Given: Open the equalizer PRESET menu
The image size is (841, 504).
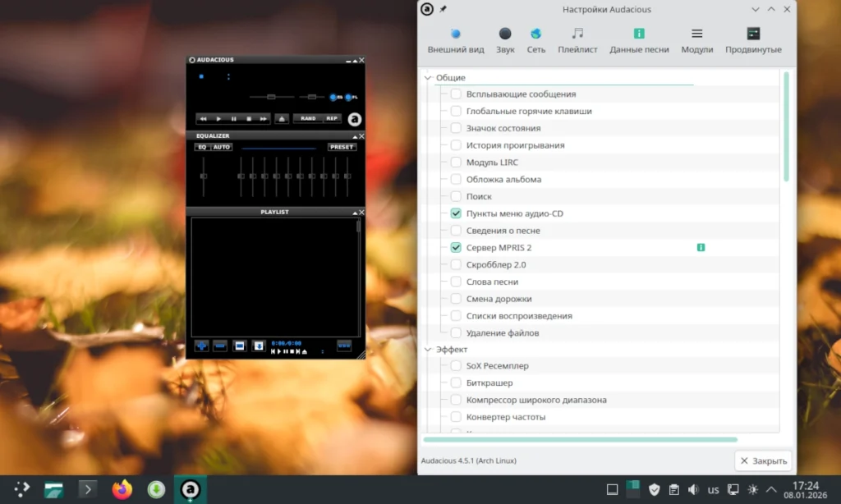Looking at the screenshot, I should 342,147.
